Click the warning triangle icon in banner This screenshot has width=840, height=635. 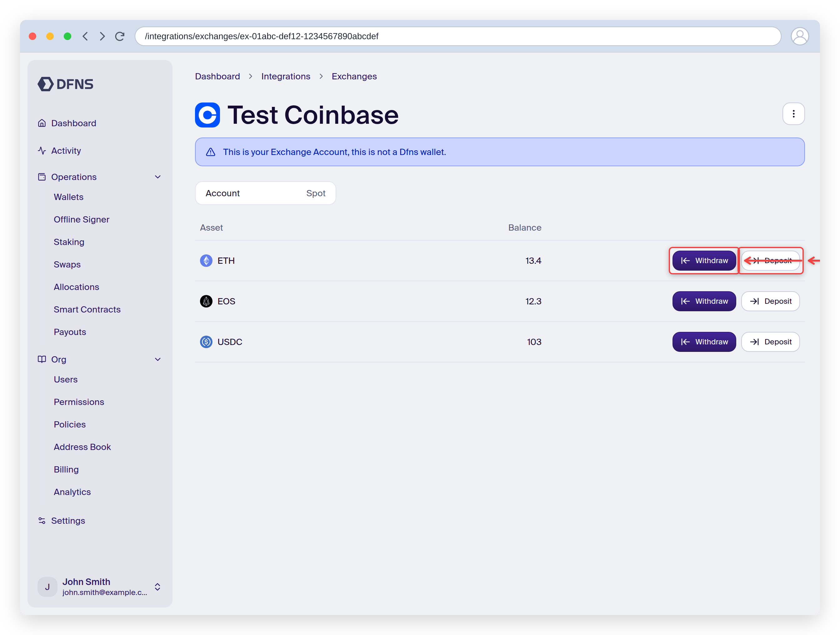(x=210, y=152)
